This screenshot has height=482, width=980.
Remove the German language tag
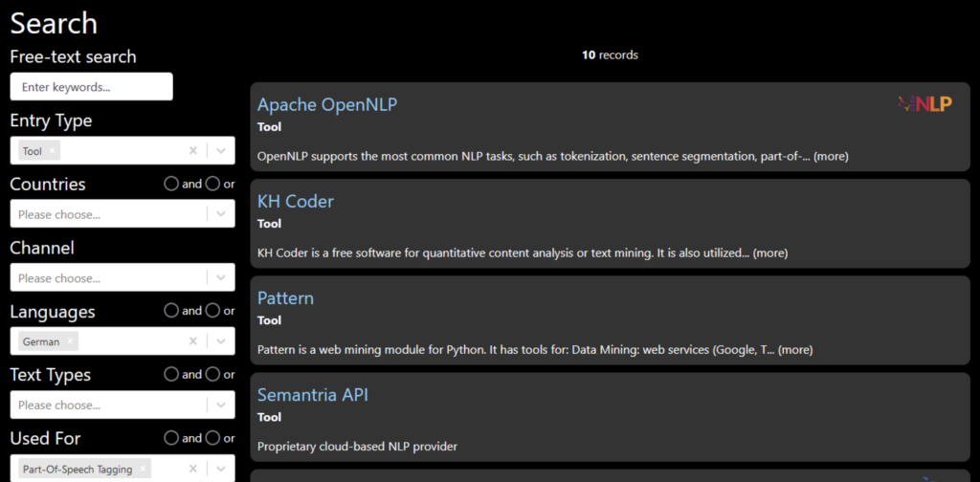click(70, 340)
